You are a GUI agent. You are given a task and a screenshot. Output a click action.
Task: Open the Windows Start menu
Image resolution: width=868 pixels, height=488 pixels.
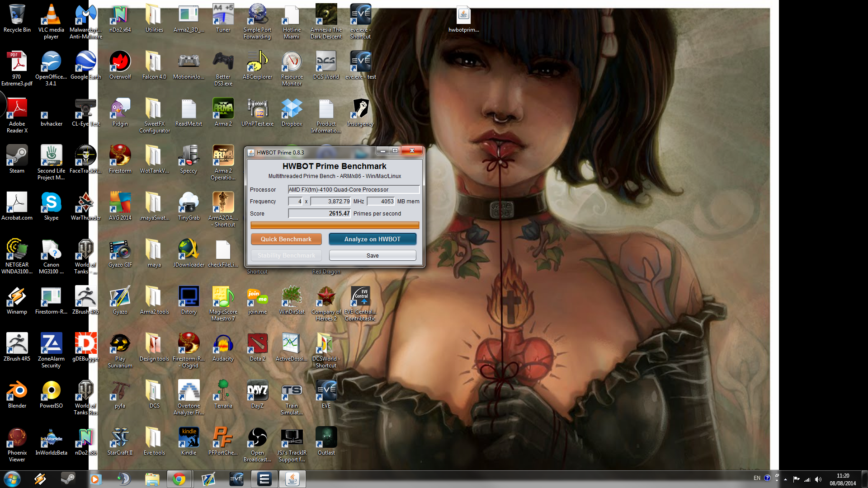tap(12, 479)
